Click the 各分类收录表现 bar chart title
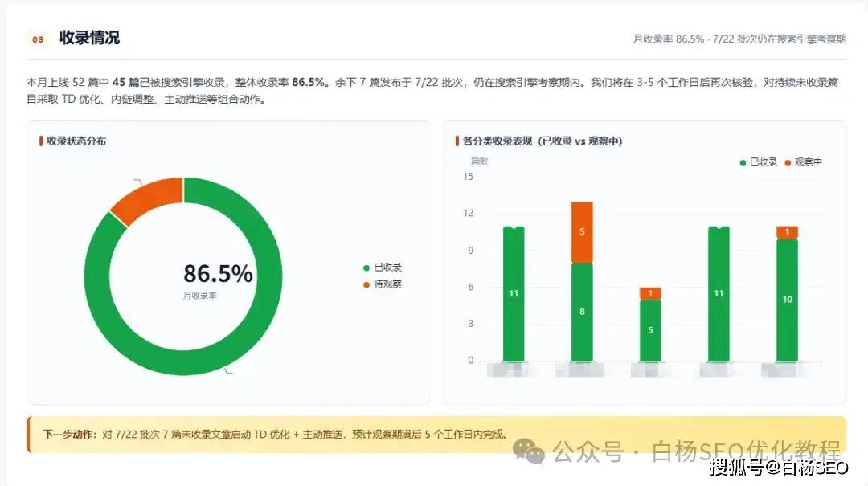Image resolution: width=868 pixels, height=486 pixels. [542, 141]
